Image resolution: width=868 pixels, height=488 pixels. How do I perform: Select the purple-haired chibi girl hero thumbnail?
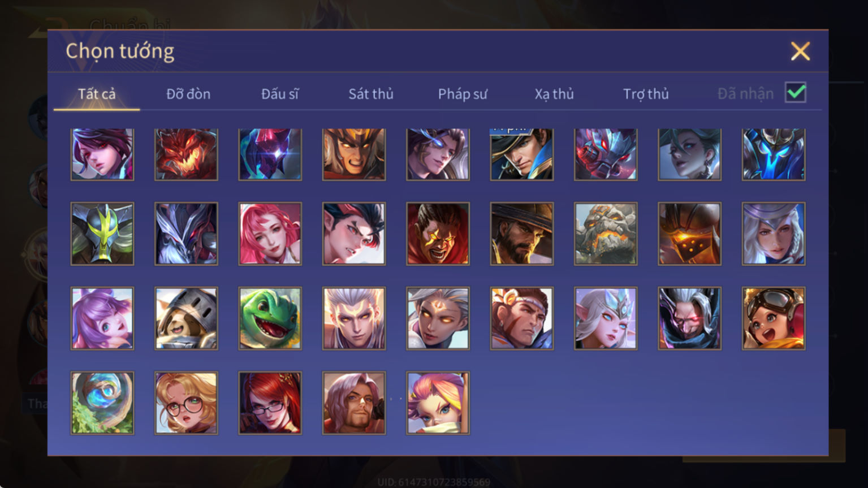102,318
